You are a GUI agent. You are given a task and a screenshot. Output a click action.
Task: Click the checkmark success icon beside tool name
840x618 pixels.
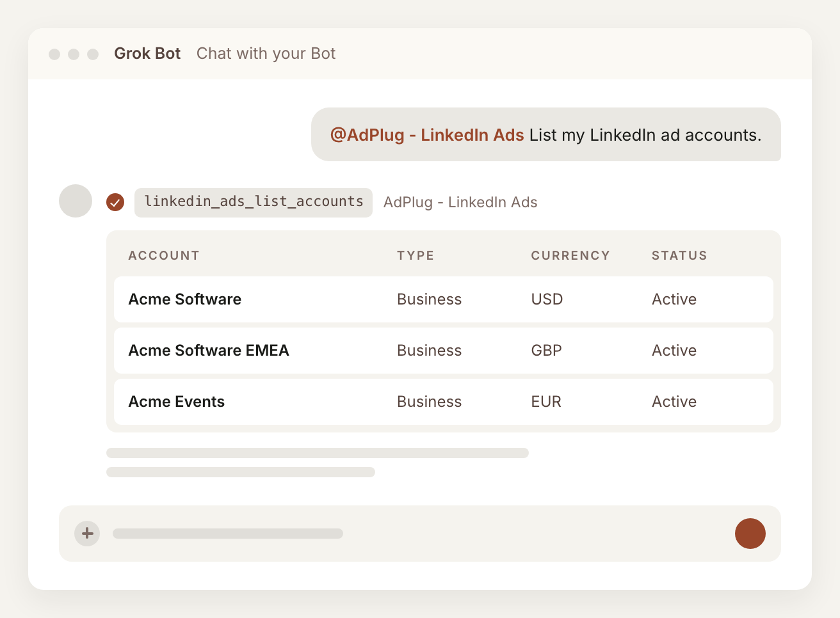pyautogui.click(x=115, y=202)
